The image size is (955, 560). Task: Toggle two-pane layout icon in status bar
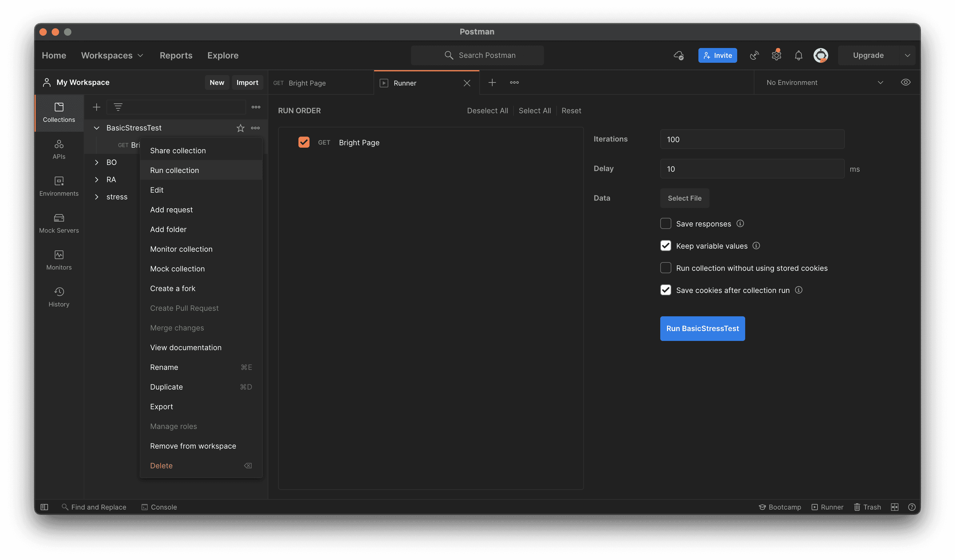pyautogui.click(x=894, y=507)
